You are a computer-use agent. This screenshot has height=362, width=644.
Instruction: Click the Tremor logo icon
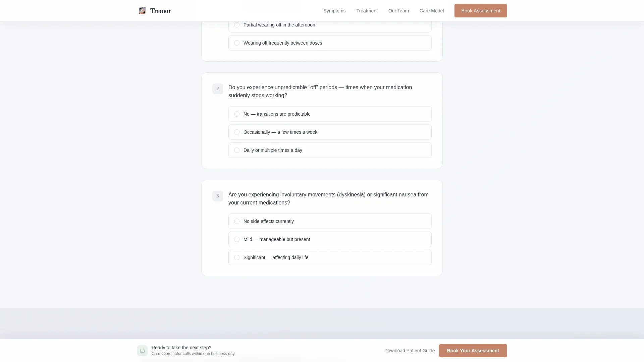coord(142,11)
